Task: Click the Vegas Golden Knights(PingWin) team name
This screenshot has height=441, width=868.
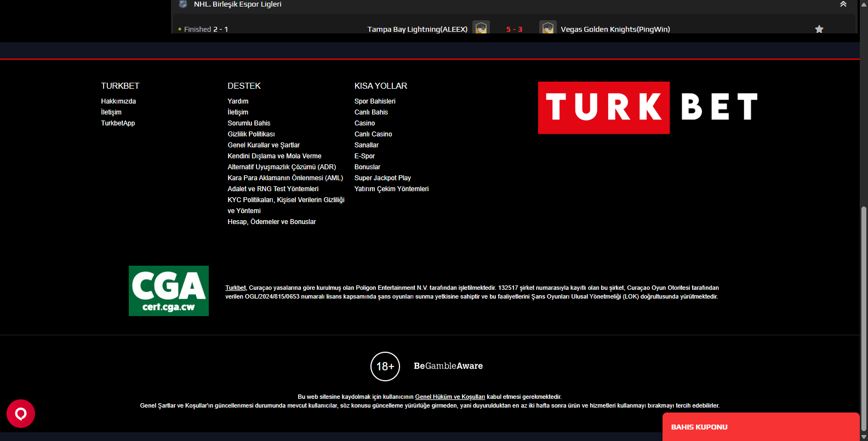Action: (x=615, y=29)
